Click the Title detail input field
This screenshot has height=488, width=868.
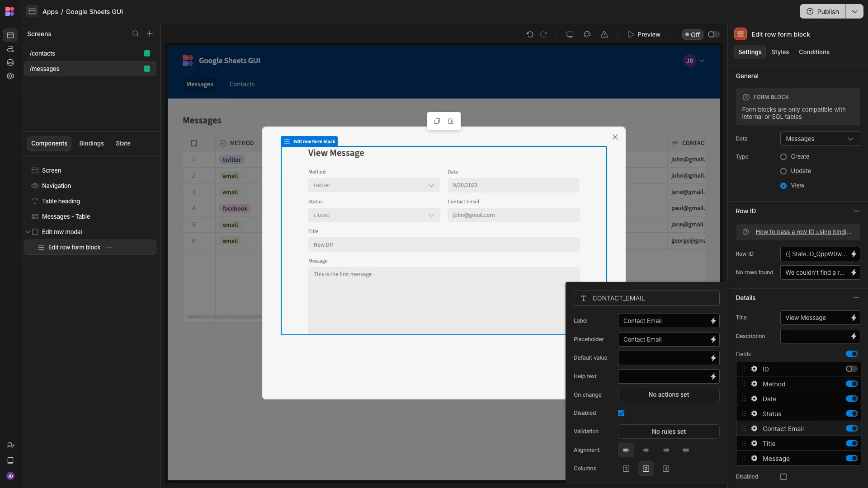(x=815, y=318)
